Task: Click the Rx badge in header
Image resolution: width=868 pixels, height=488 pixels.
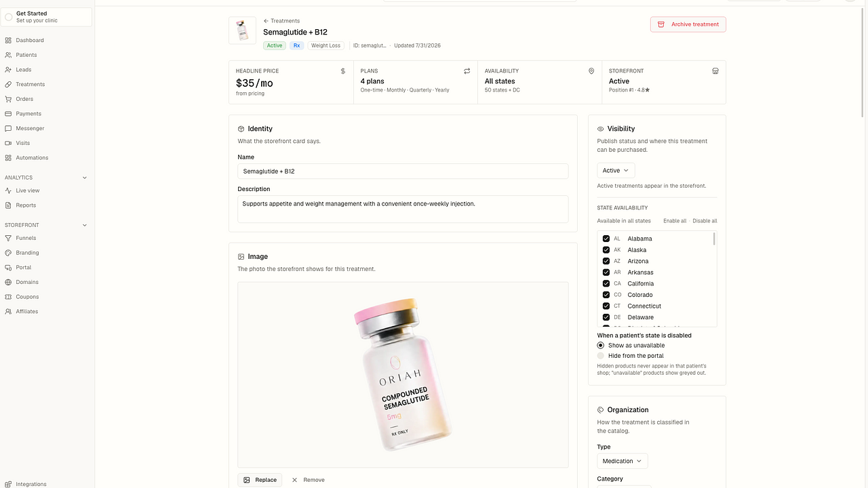Action: point(297,45)
